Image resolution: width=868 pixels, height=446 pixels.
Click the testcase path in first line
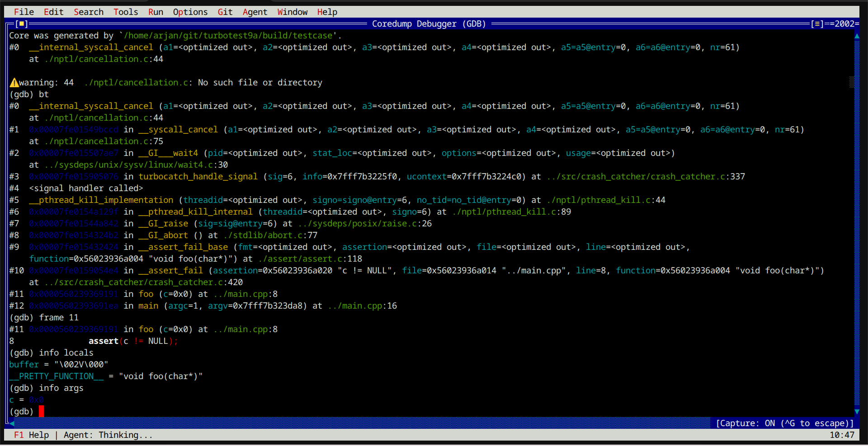[x=228, y=36]
